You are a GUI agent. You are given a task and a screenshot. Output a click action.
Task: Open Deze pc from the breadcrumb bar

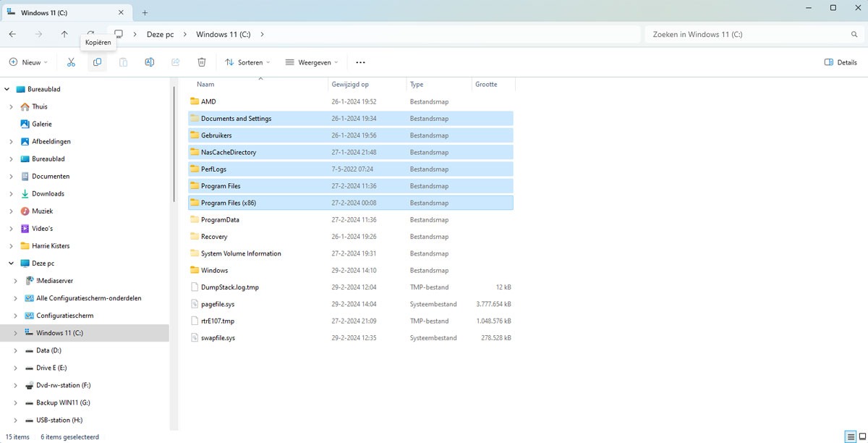pos(161,33)
